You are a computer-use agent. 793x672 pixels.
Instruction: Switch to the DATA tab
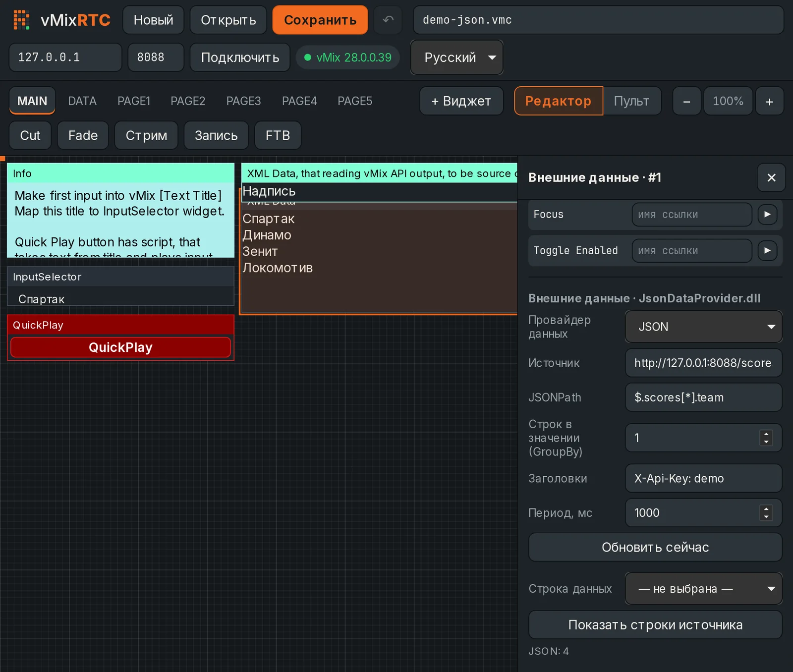(x=82, y=101)
